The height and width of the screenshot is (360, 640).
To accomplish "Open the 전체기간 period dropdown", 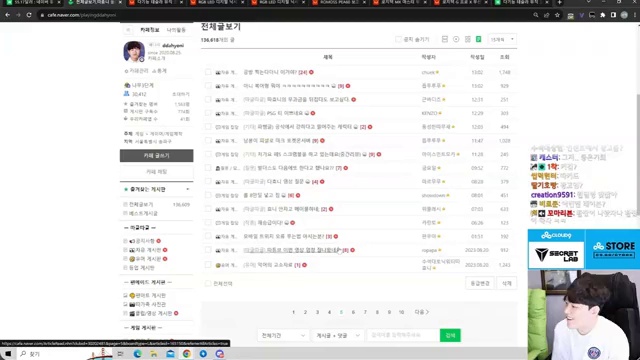I will [282, 335].
